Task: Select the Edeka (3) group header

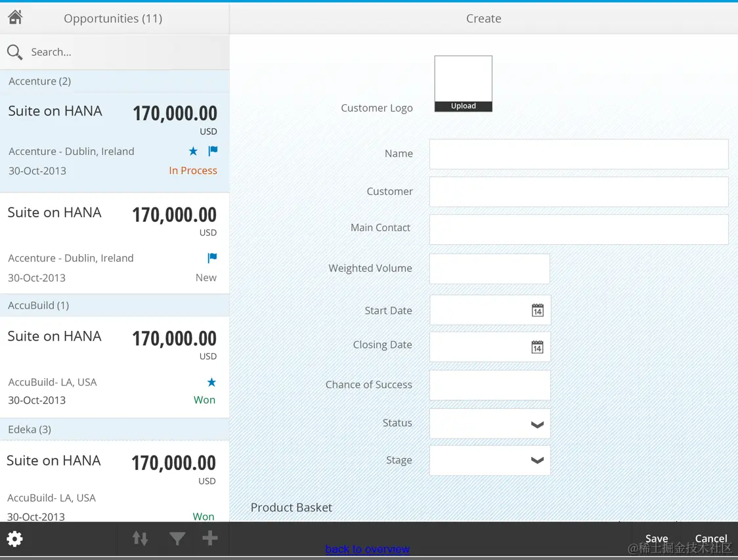Action: (x=115, y=429)
